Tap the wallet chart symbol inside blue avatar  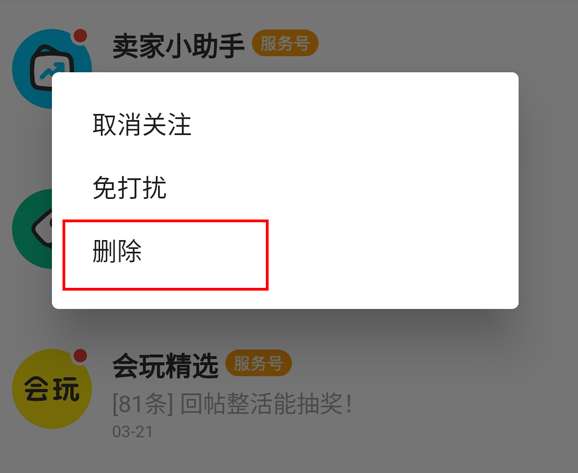coord(51,70)
